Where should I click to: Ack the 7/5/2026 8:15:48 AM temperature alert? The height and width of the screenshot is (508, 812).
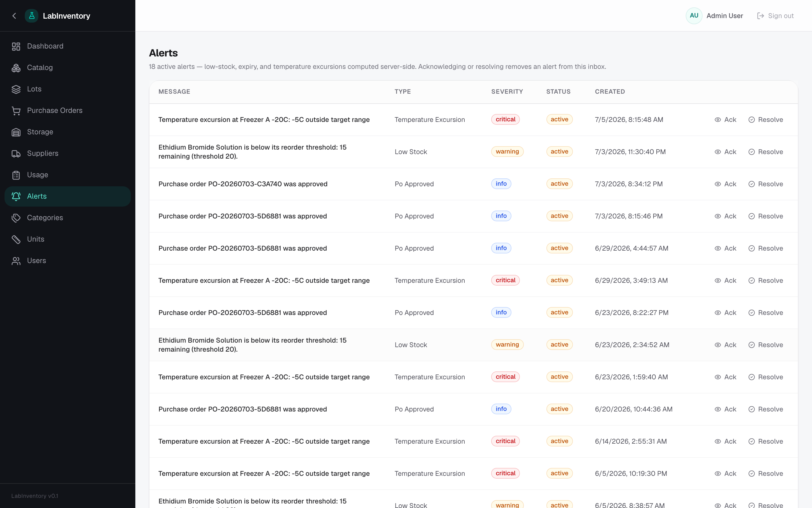click(725, 120)
